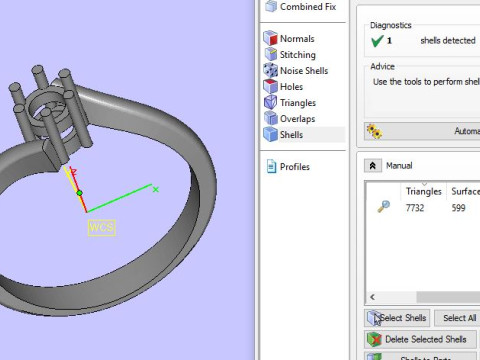
Task: Click the Manual section label
Action: 399,166
